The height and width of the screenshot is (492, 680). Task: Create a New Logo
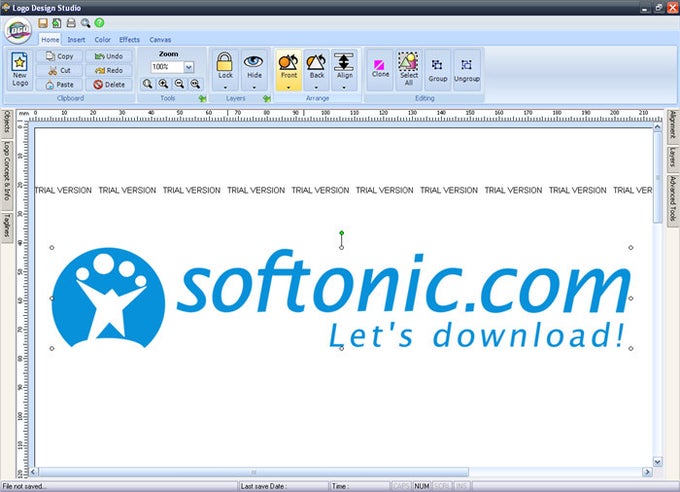point(20,69)
